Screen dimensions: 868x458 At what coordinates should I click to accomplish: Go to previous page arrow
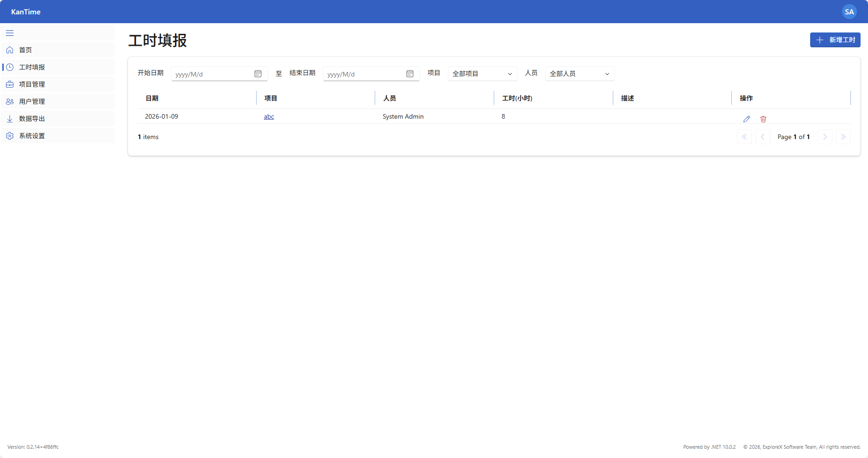[762, 137]
